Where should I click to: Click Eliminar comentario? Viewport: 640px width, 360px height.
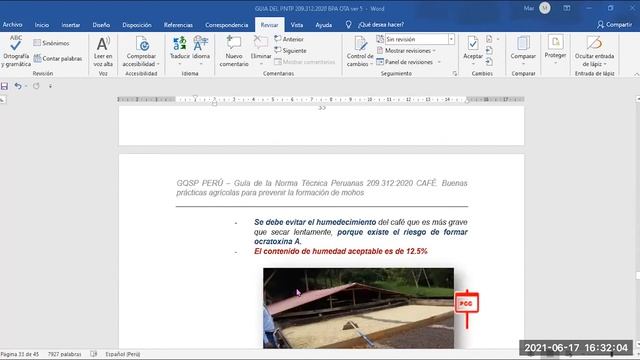[x=261, y=51]
